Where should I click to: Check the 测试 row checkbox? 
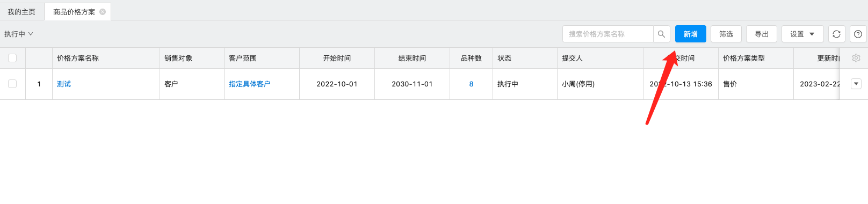tap(12, 84)
